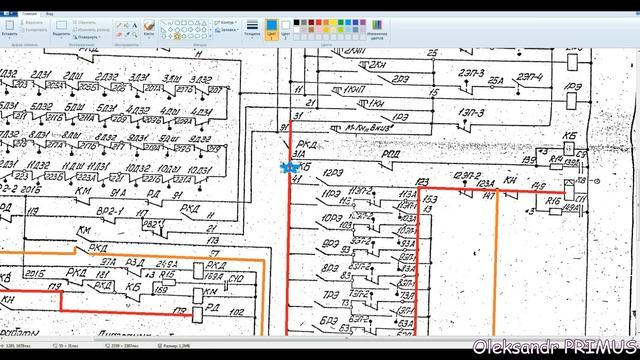
Task: Open the Выделить dropdown arrow
Action: pos(61,38)
